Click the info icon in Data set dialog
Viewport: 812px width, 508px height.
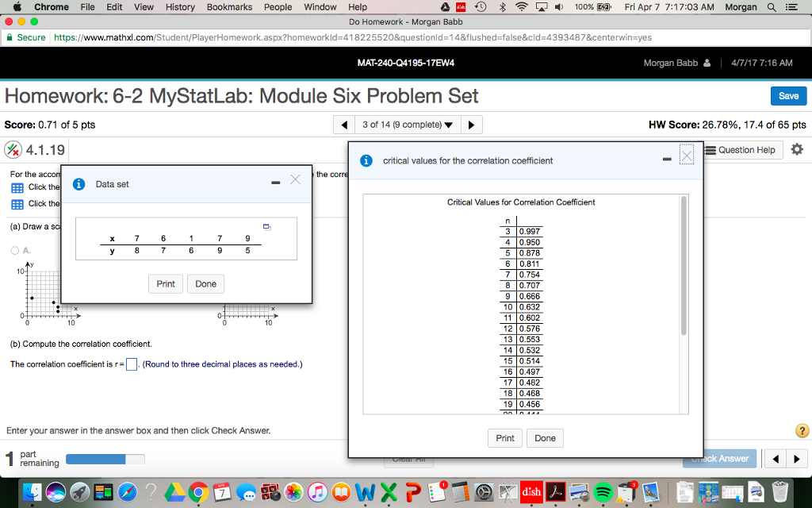click(79, 184)
